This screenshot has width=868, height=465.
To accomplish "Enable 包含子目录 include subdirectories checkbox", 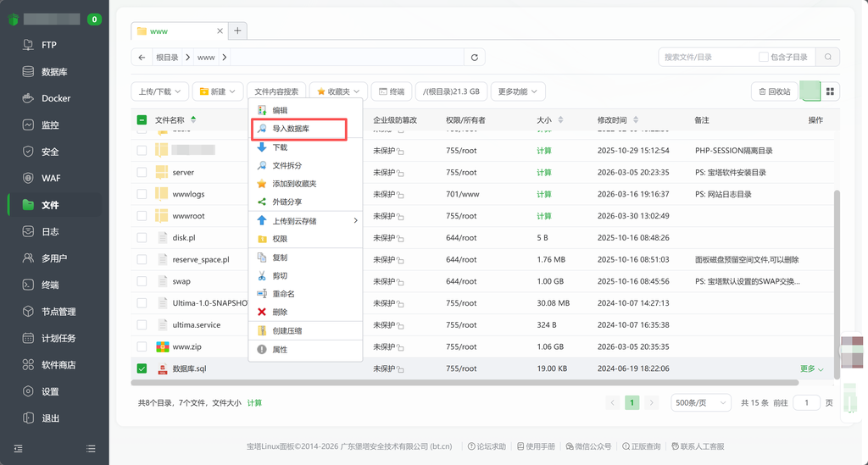I will tap(764, 57).
